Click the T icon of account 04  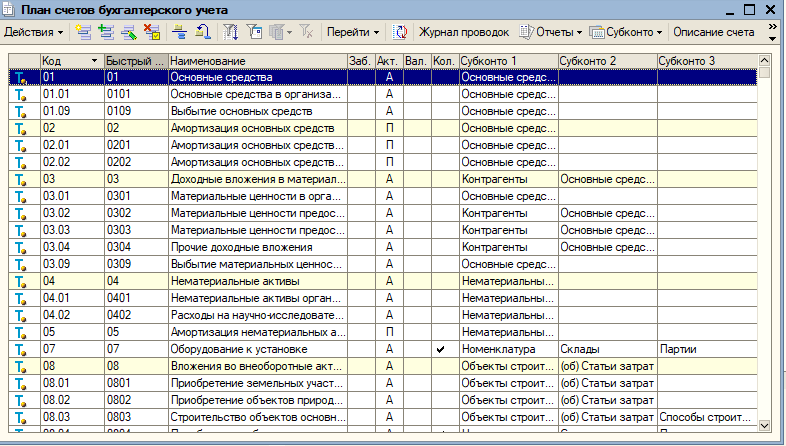(21, 282)
